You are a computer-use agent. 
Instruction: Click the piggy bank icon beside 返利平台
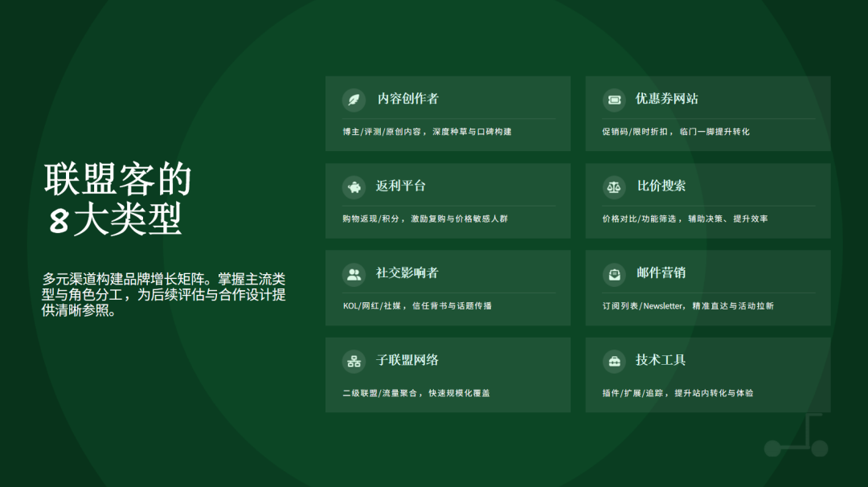click(354, 187)
